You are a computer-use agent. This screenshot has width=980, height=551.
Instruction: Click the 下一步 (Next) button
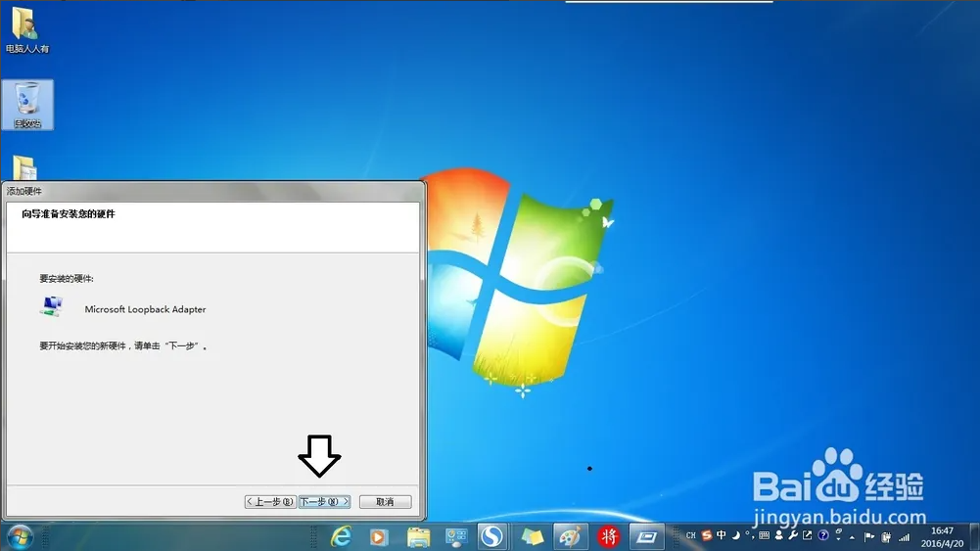[324, 502]
